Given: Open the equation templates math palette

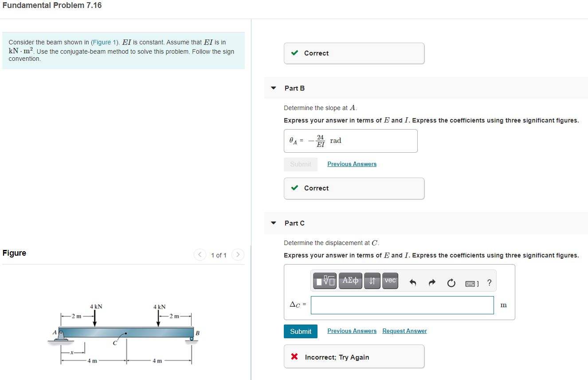Looking at the screenshot, I should click(325, 281).
